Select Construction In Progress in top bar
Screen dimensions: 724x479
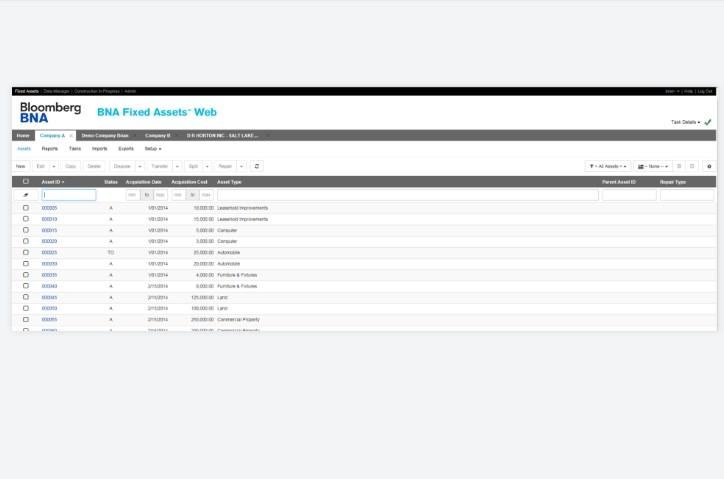pos(97,91)
